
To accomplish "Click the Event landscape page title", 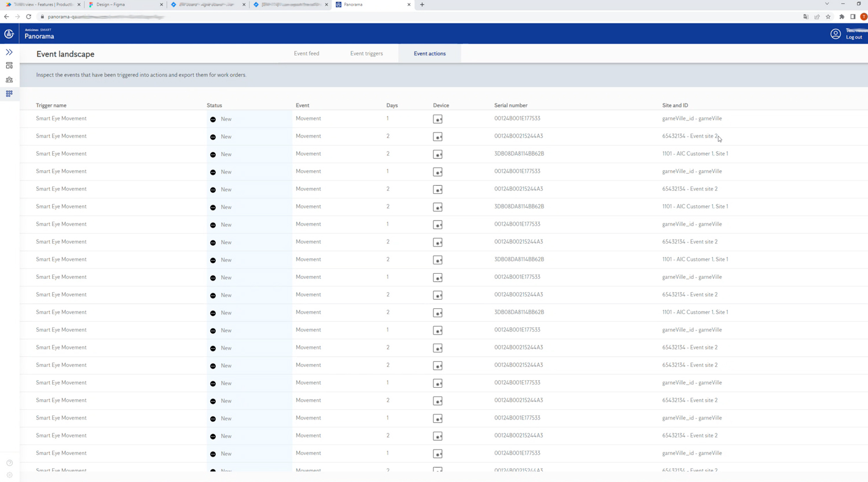I will pos(65,54).
